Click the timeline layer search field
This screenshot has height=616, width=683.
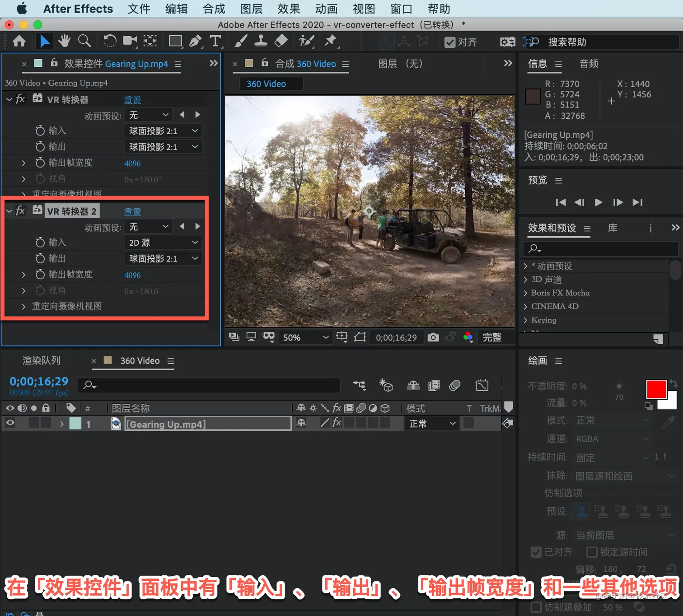209,385
